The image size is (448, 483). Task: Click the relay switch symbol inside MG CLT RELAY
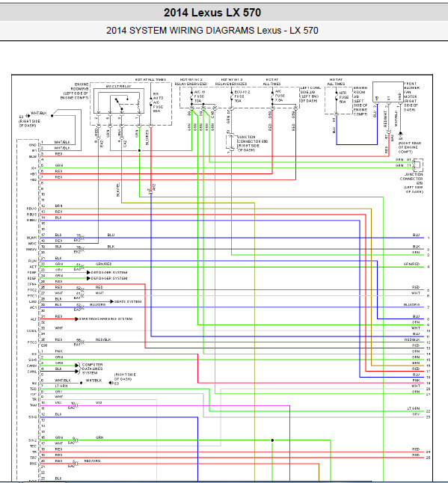(123, 104)
